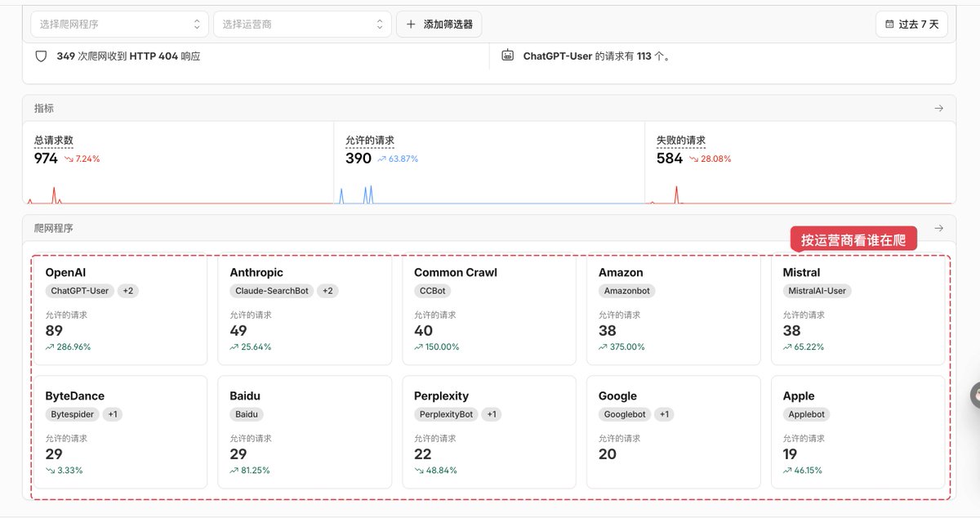The height and width of the screenshot is (518, 980).
Task: Click the 允许的请求 metric sparkline chart
Action: pos(489,193)
